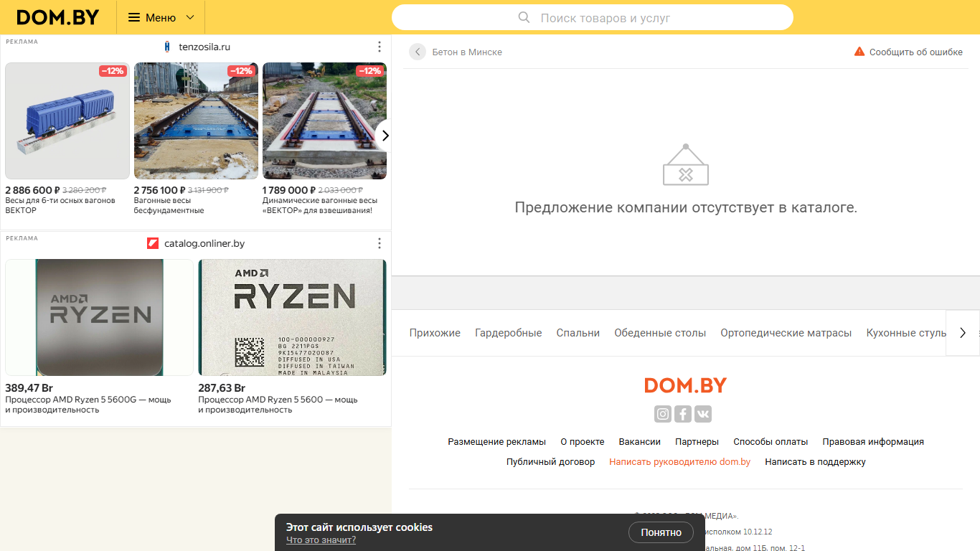The height and width of the screenshot is (551, 980).
Task: Open Публичный договор footer link
Action: (x=551, y=462)
